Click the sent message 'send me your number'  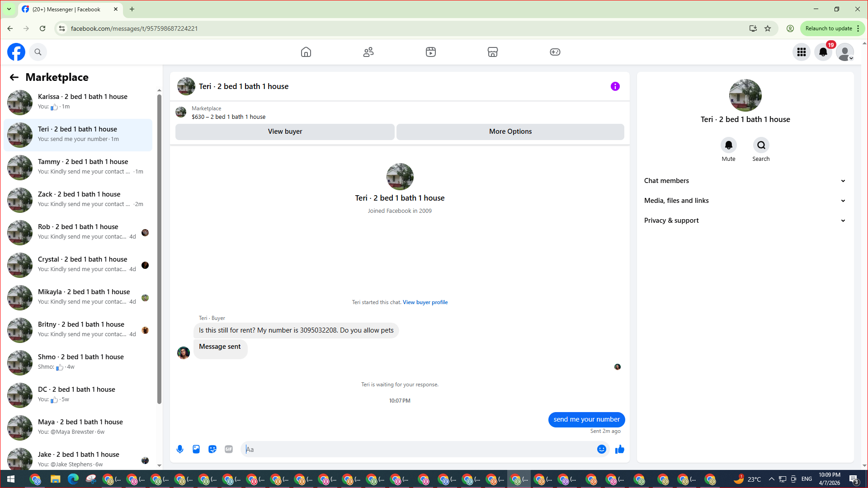586,419
